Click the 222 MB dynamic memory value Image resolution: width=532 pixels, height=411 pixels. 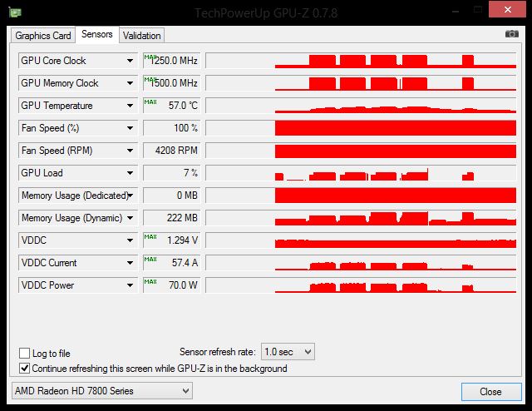(172, 218)
